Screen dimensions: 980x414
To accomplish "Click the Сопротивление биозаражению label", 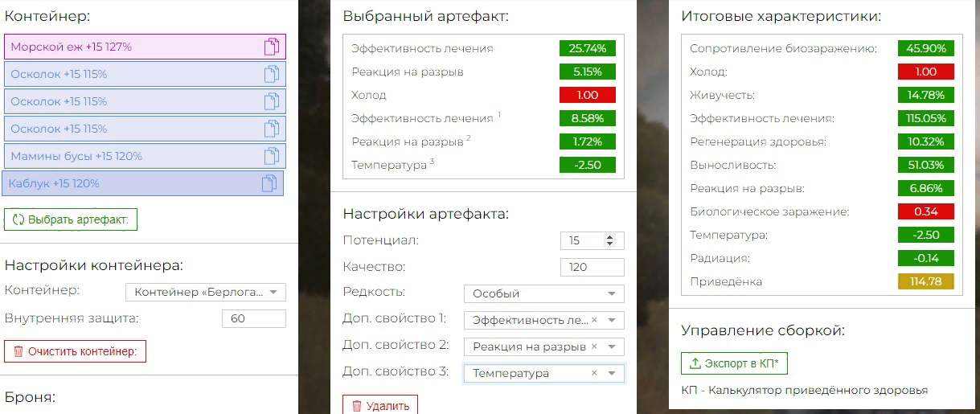I will click(783, 48).
